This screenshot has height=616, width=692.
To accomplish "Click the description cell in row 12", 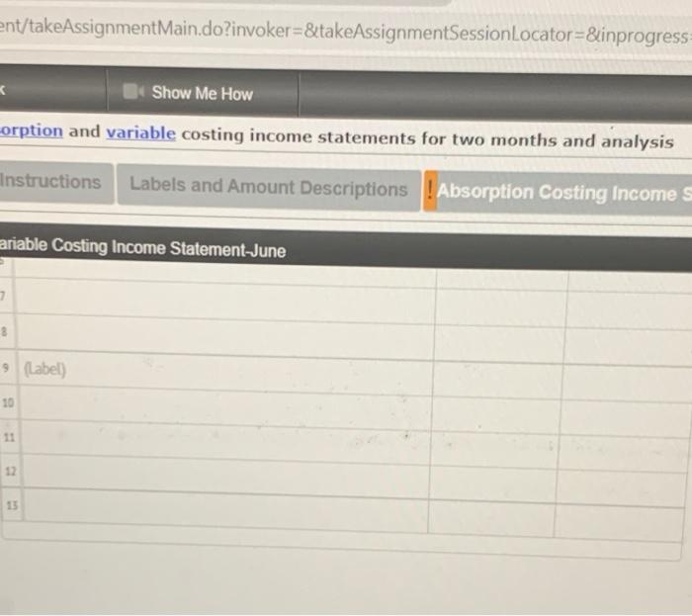I will pos(225,475).
